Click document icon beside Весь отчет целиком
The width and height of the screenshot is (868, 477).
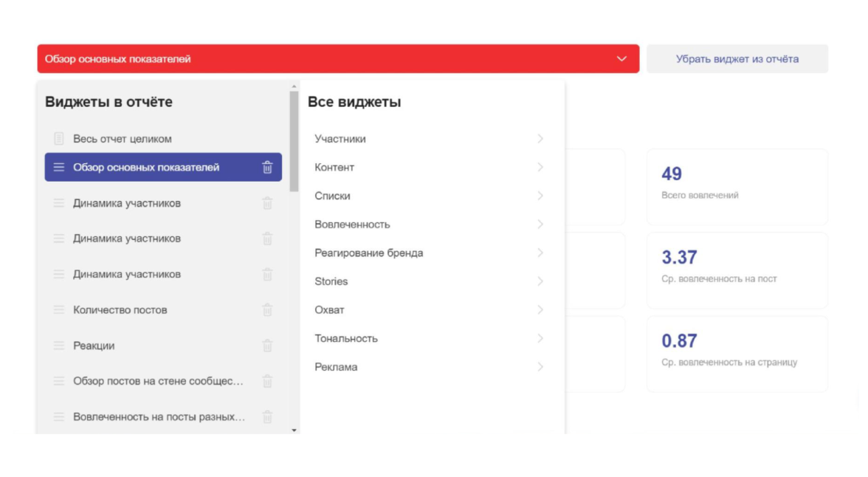(x=59, y=139)
